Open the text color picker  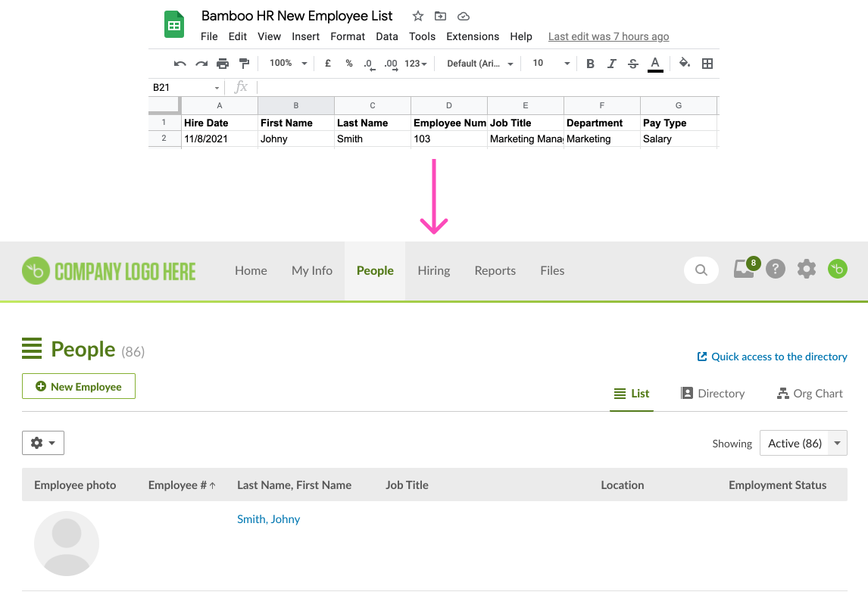pyautogui.click(x=655, y=64)
